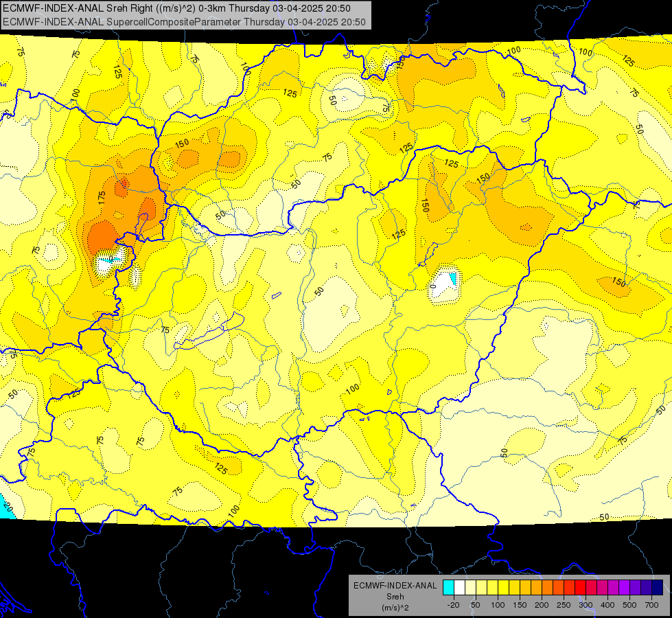
Task: Click the 'Sreh' label in the legend box
Action: coord(395,597)
